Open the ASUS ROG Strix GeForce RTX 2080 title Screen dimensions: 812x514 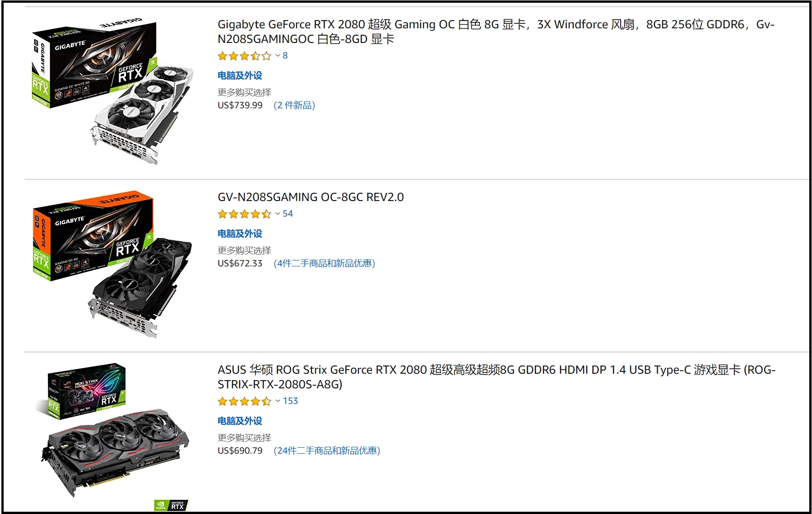[x=496, y=377]
